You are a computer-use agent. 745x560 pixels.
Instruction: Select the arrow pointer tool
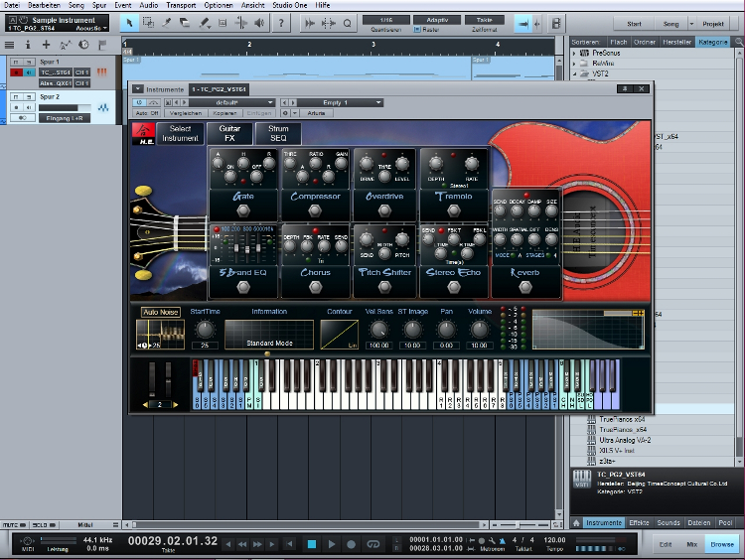pos(129,23)
